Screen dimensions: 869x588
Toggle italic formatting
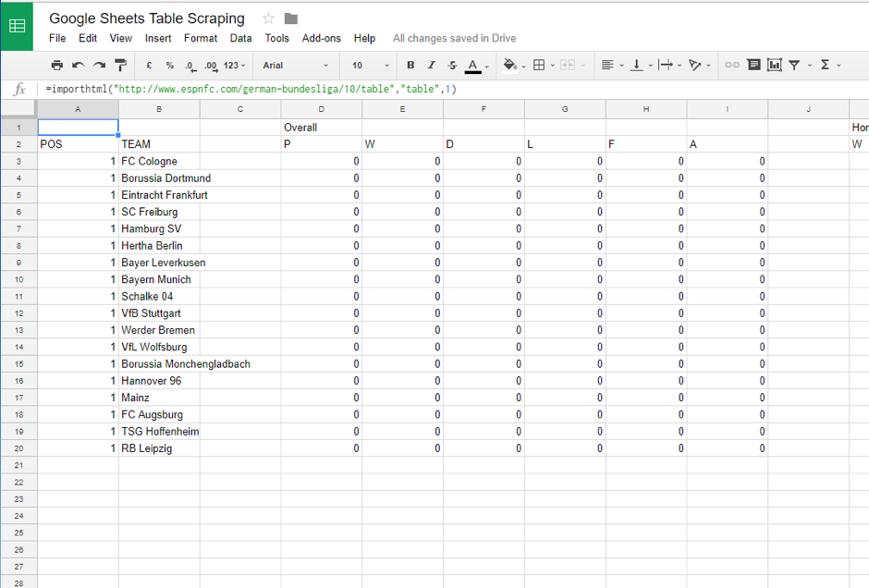pyautogui.click(x=432, y=66)
